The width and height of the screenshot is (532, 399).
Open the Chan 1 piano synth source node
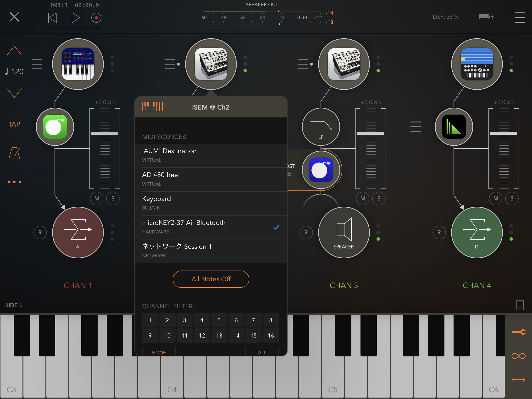coord(78,64)
